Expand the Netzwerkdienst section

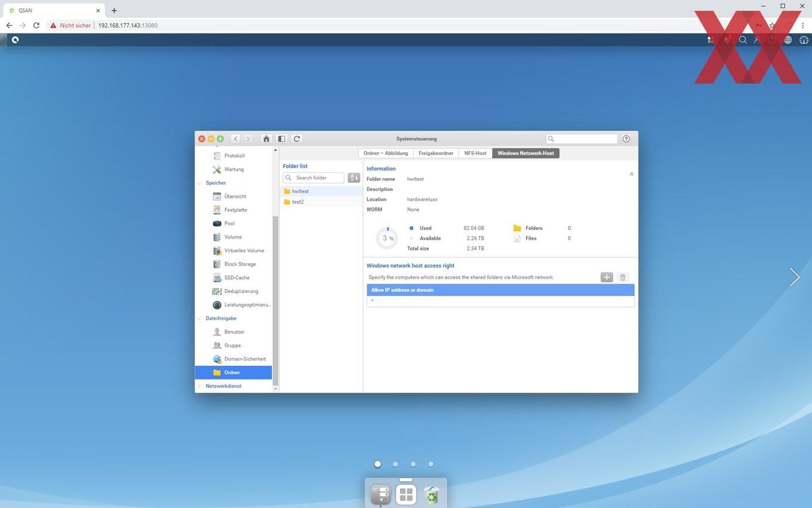pyautogui.click(x=199, y=386)
